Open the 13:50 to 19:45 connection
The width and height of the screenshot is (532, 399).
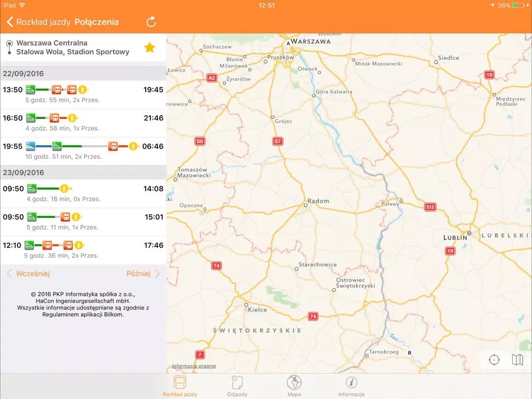[83, 95]
